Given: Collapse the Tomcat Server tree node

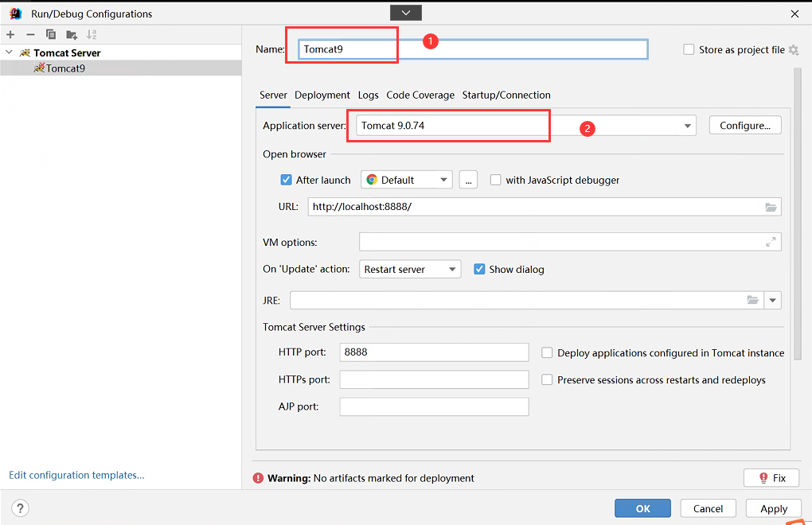Looking at the screenshot, I should (9, 52).
